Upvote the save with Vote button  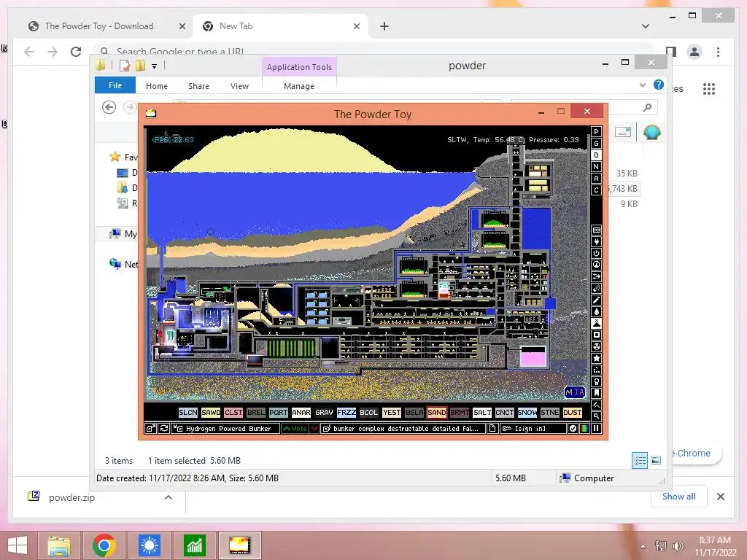pos(295,429)
